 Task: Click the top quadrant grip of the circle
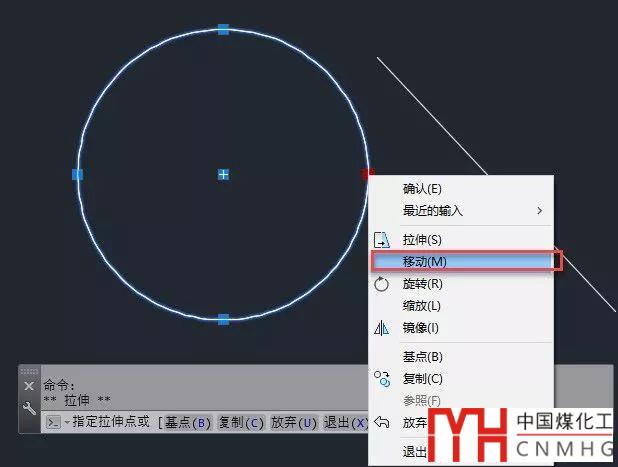(x=223, y=29)
